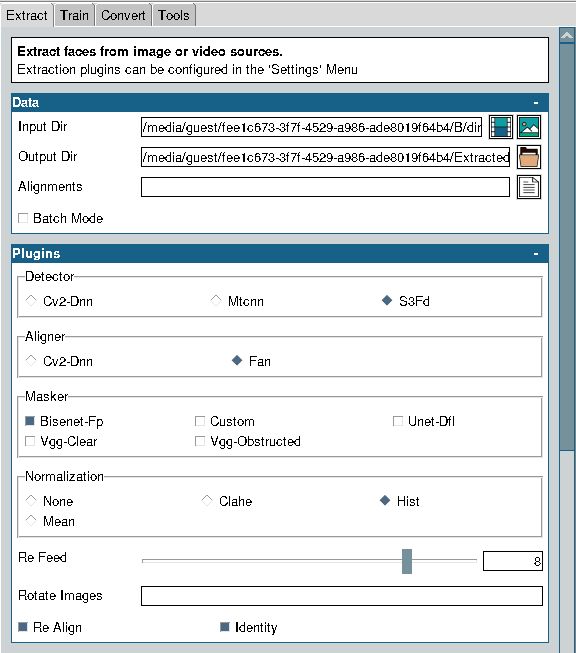Screen dimensions: 576x653
Task: Choose Fan aligner option
Action: point(237,361)
